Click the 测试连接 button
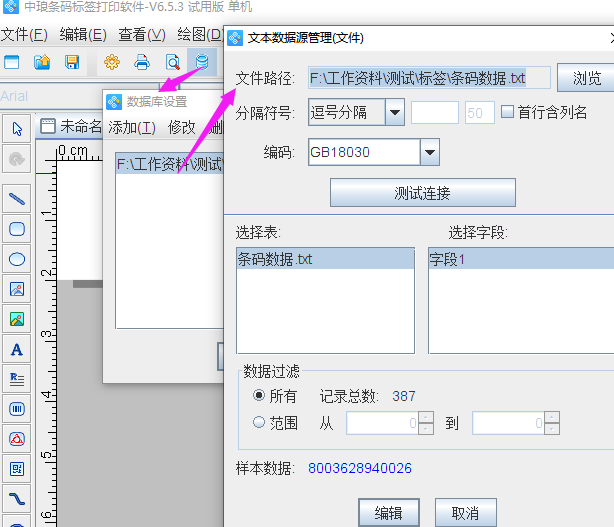This screenshot has height=527, width=614. point(423,193)
